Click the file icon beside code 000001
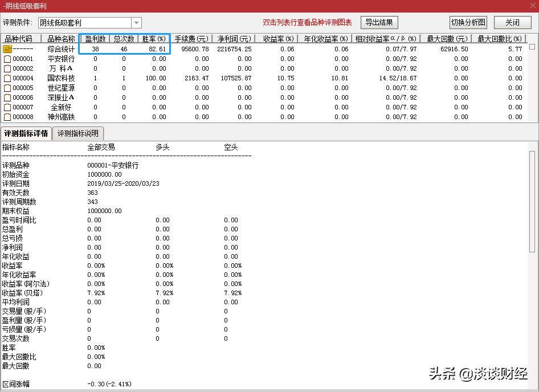 [7, 59]
